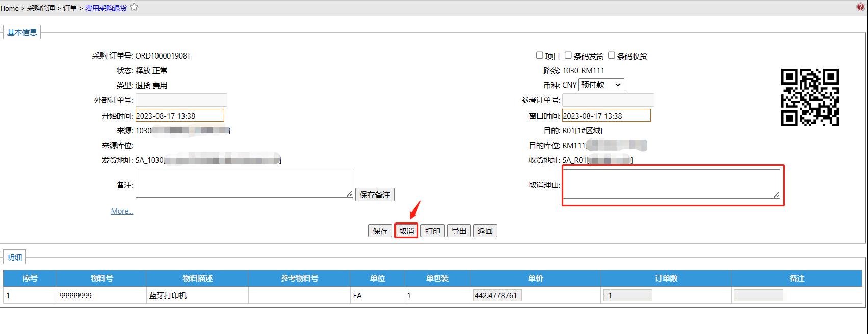Image resolution: width=868 pixels, height=334 pixels.
Task: Click the 开始时间 date field
Action: (x=180, y=116)
